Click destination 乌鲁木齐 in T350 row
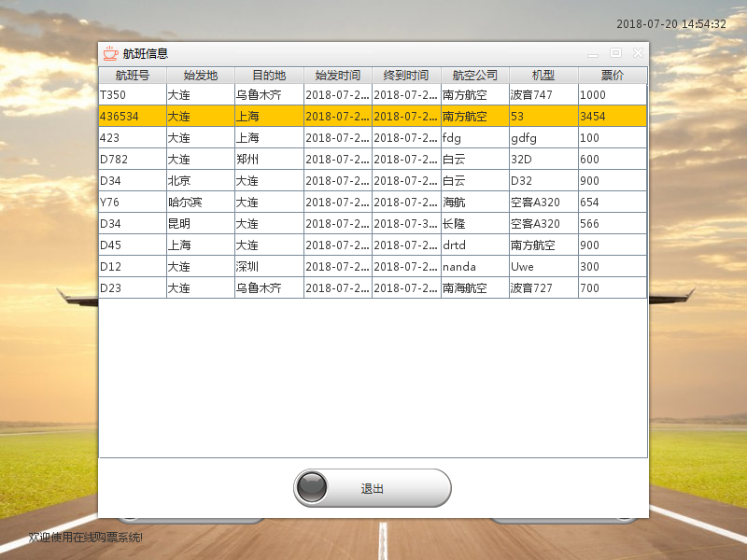The width and height of the screenshot is (747, 560). tap(269, 95)
